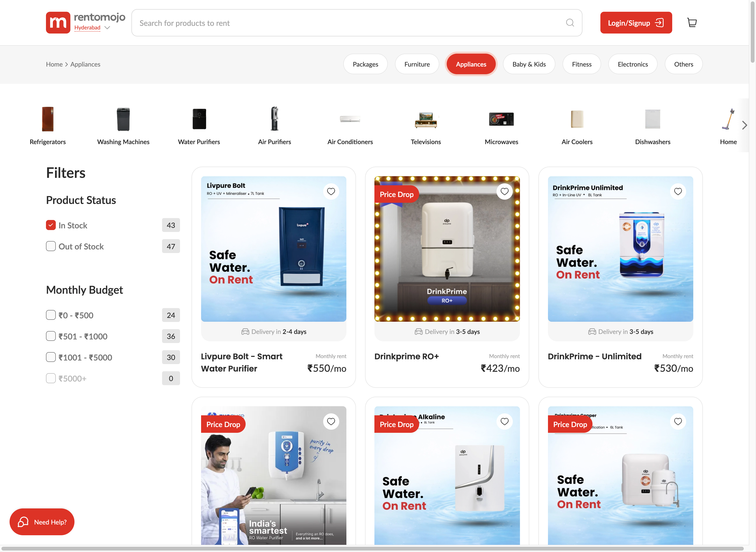The height and width of the screenshot is (552, 756).
Task: Click the product search input field
Action: pos(357,23)
